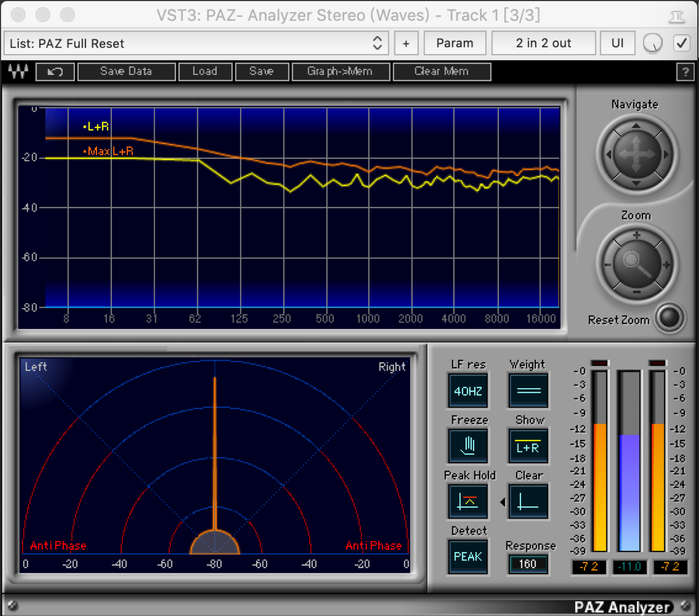Click the right level meter bar

pos(657,461)
